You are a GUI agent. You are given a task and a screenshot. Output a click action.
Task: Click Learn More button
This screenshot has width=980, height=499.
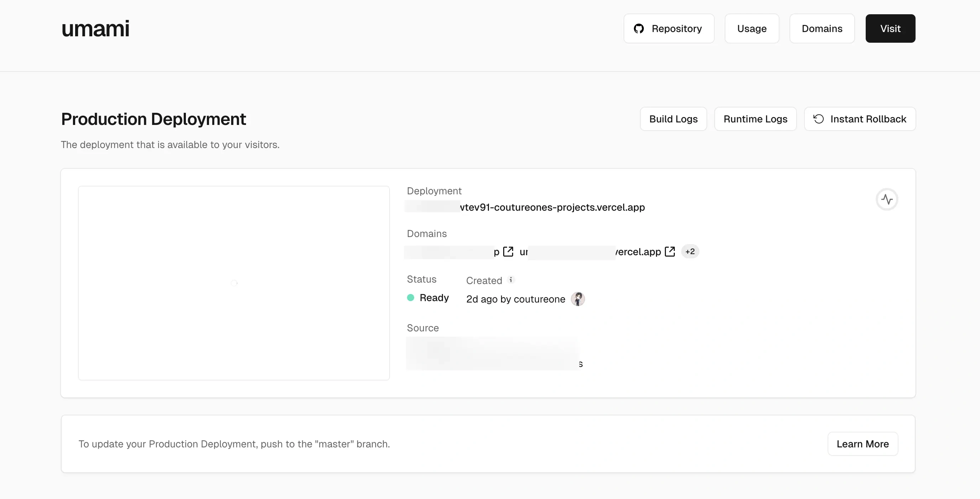click(x=862, y=444)
